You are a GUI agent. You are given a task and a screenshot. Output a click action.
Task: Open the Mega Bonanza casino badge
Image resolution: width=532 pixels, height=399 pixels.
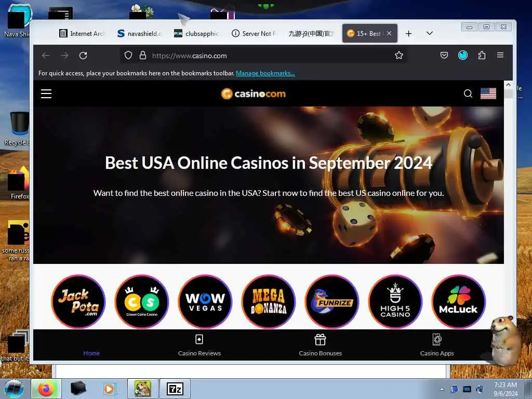pyautogui.click(x=269, y=302)
